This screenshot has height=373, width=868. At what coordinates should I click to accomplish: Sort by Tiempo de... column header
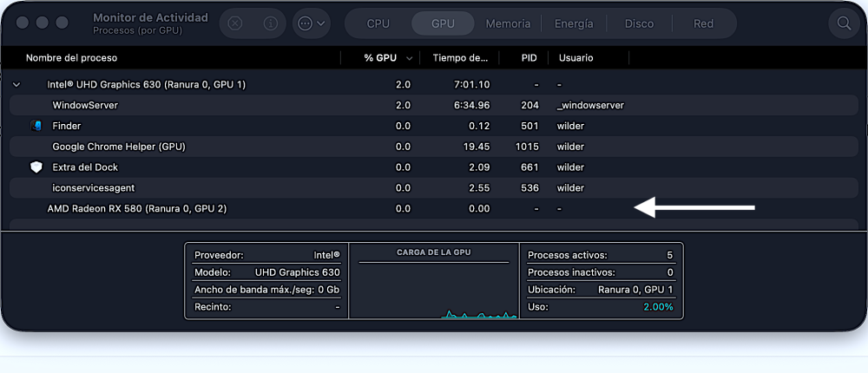click(x=460, y=57)
